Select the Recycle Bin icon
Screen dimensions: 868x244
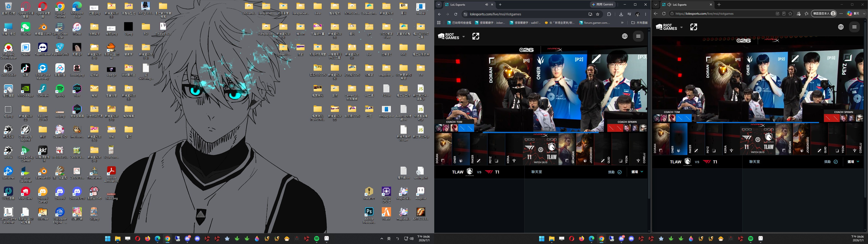coord(8,9)
